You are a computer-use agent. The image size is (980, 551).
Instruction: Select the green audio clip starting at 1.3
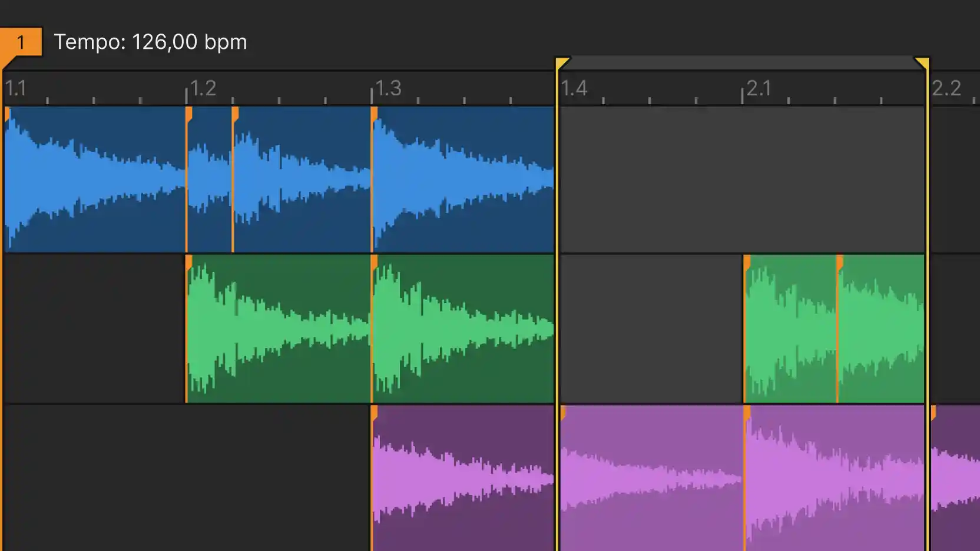tap(463, 328)
